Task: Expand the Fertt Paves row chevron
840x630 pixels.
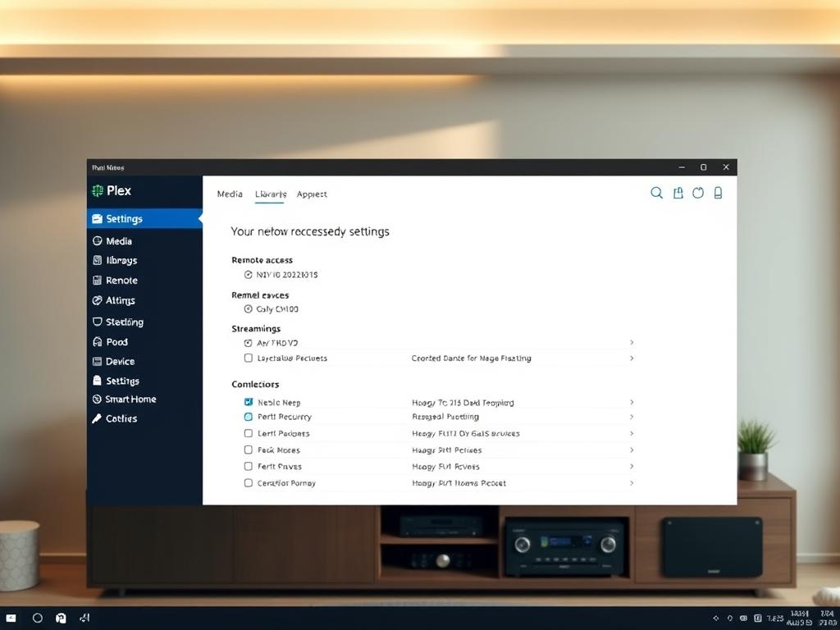Action: click(x=632, y=466)
